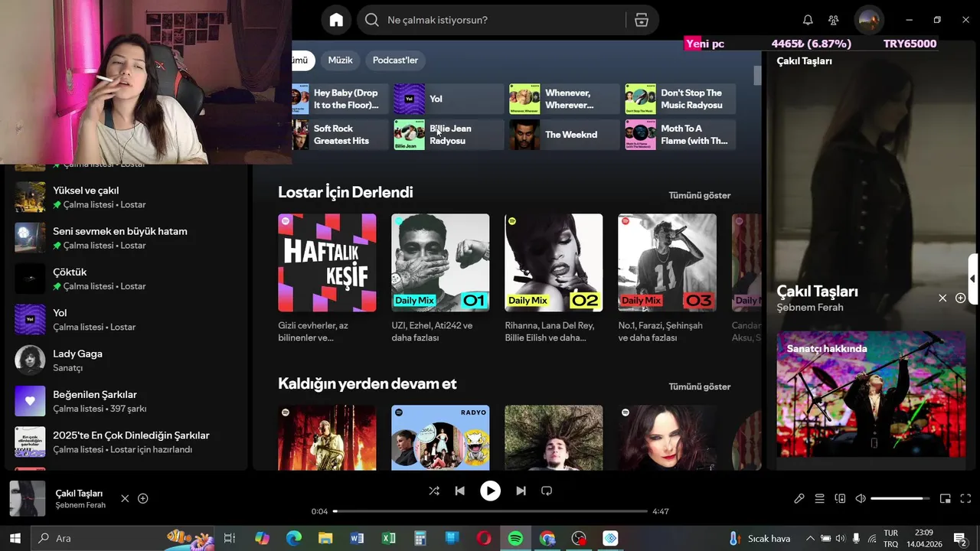Seek using the track progress bar
Image resolution: width=980 pixels, height=551 pixels.
click(x=490, y=511)
